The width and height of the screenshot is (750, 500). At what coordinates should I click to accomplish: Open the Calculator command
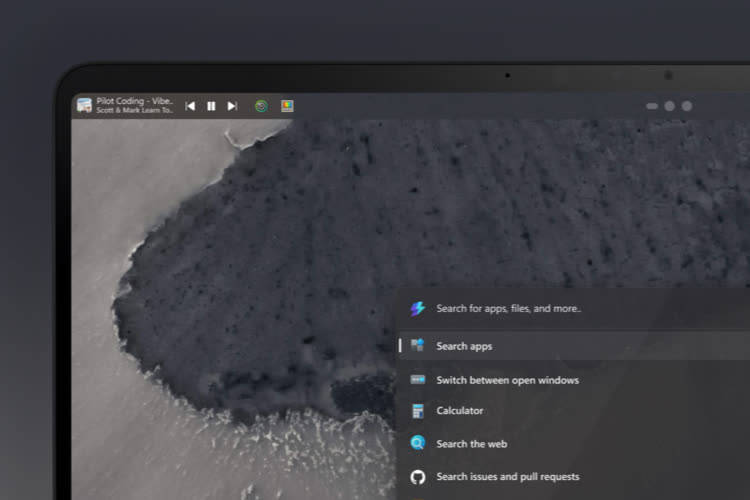tap(460, 411)
